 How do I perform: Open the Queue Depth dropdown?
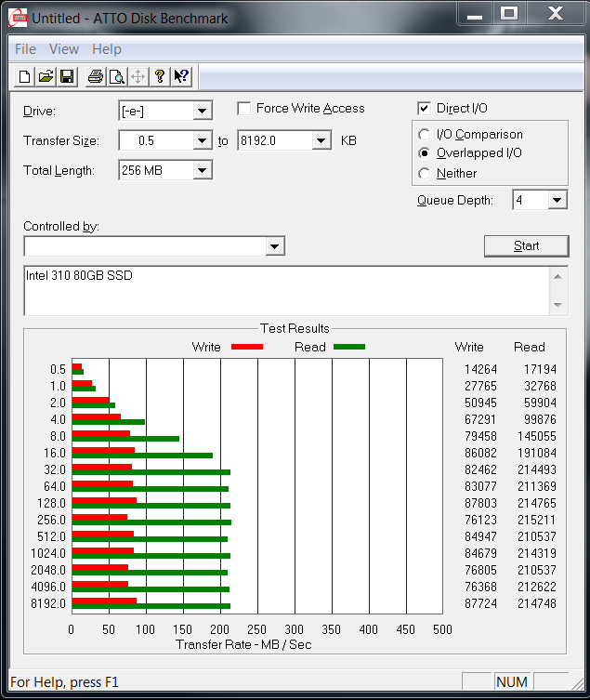[x=557, y=200]
